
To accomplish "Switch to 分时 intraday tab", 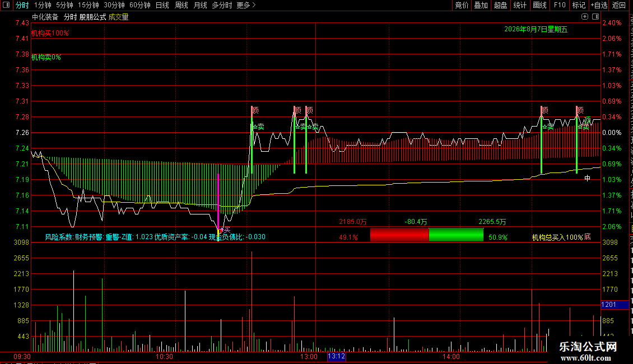I will click(22, 5).
